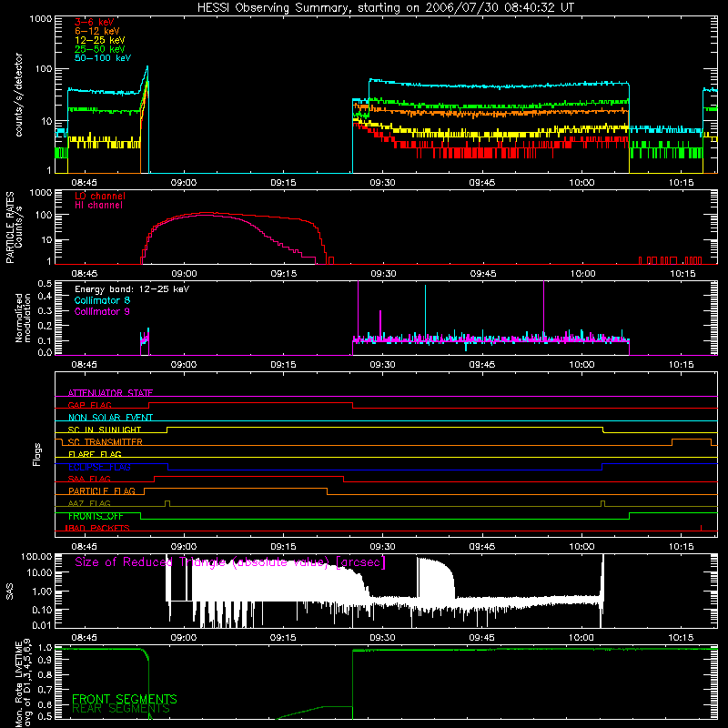This screenshot has width=728, height=728.
Task: Click the SAS axis label
Action: click(9, 591)
